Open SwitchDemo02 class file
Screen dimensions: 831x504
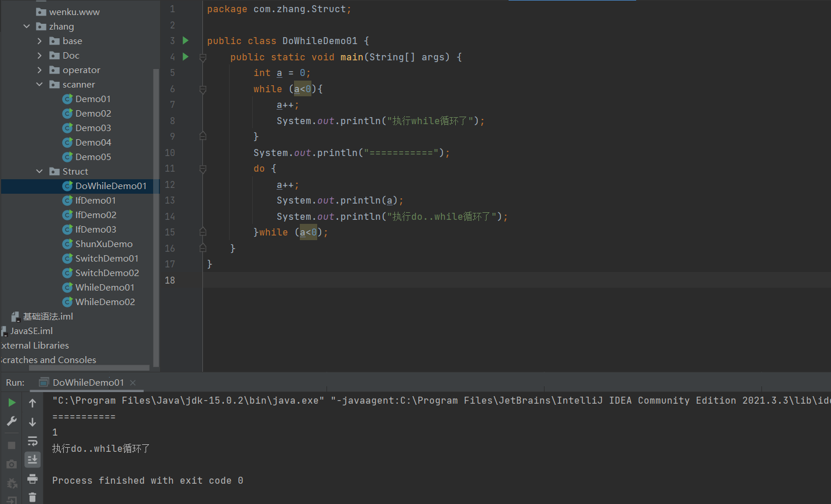tap(107, 273)
